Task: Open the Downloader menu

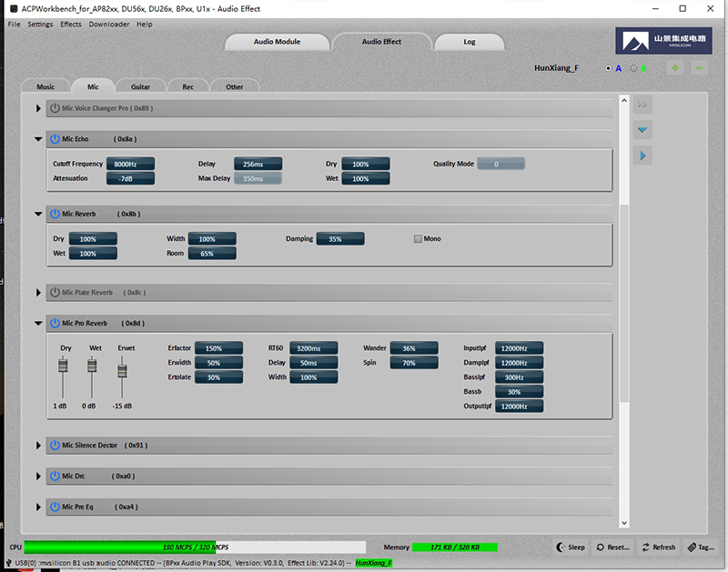Action: 108,25
